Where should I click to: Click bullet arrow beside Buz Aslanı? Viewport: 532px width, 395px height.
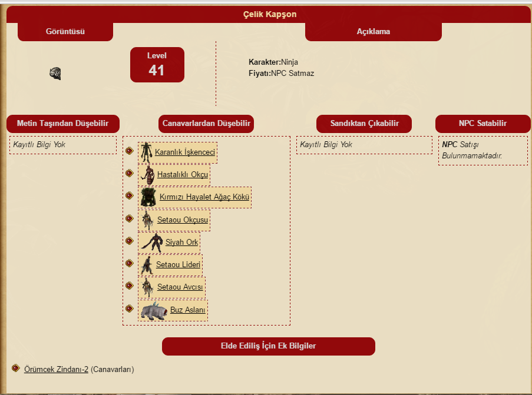coord(129,308)
